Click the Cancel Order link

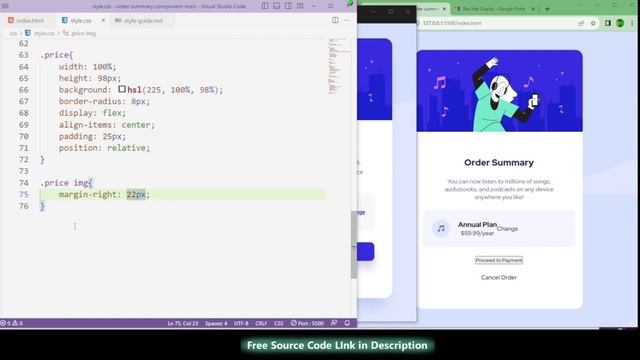click(x=499, y=278)
